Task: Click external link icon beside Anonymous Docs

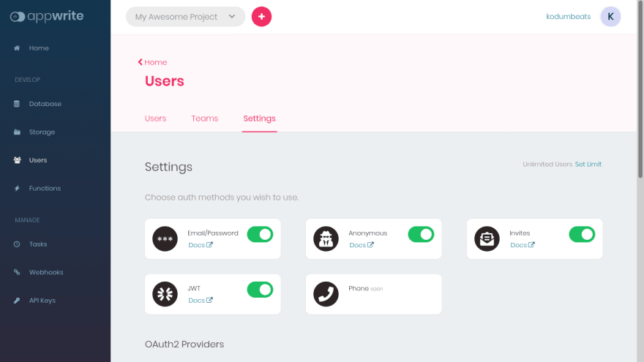Action: pyautogui.click(x=370, y=244)
